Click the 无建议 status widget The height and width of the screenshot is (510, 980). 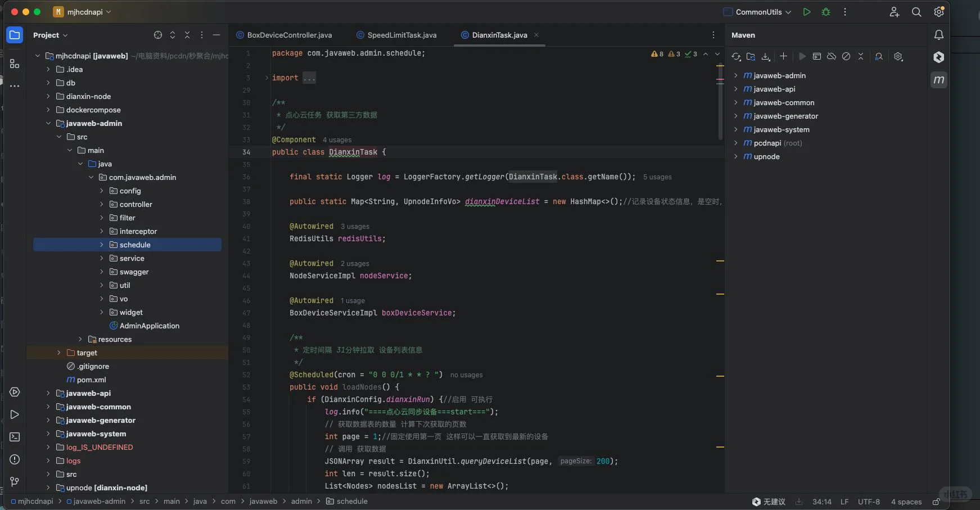(769, 502)
